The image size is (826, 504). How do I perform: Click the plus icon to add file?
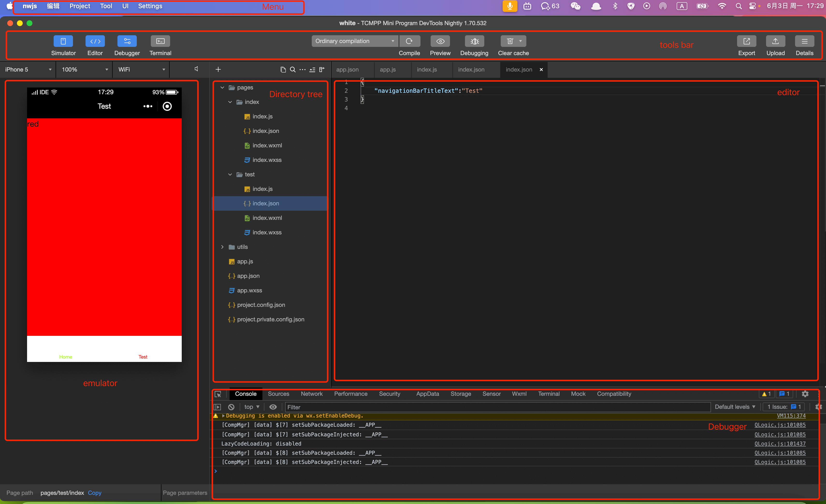coord(218,69)
